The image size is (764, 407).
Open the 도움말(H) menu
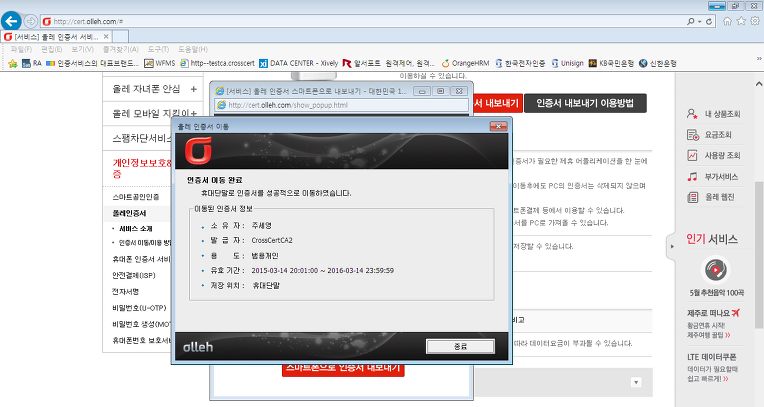pos(192,49)
